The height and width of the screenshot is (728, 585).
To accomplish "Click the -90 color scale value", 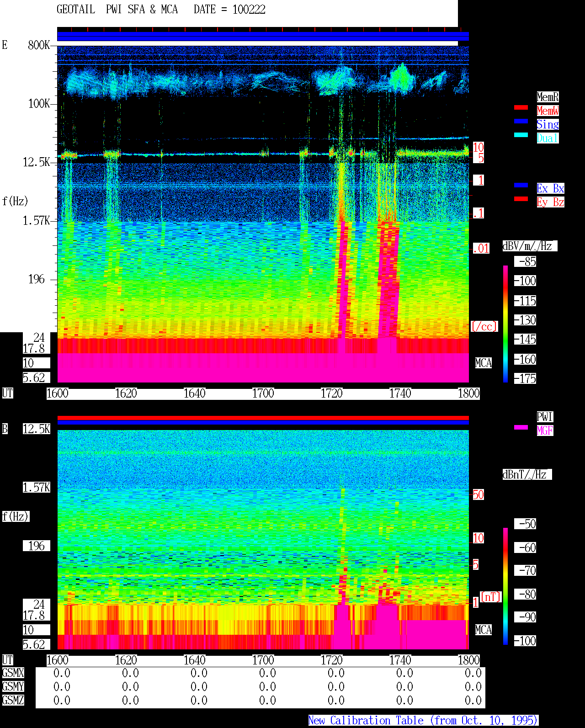I will (x=525, y=617).
